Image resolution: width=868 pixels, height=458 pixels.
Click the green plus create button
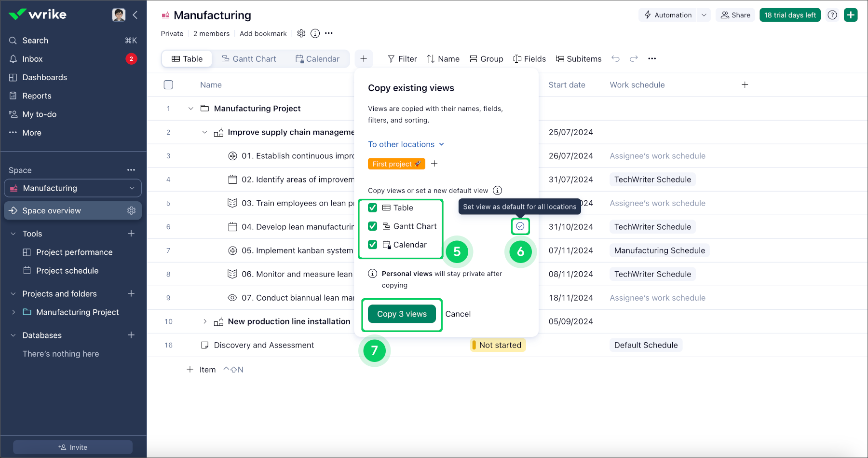click(851, 15)
